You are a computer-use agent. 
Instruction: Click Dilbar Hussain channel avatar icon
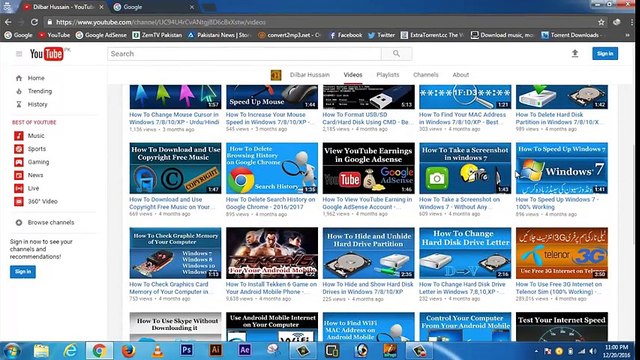(x=276, y=75)
